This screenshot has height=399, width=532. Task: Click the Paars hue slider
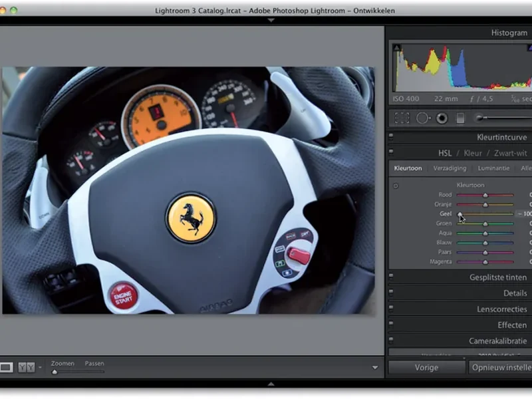click(485, 253)
